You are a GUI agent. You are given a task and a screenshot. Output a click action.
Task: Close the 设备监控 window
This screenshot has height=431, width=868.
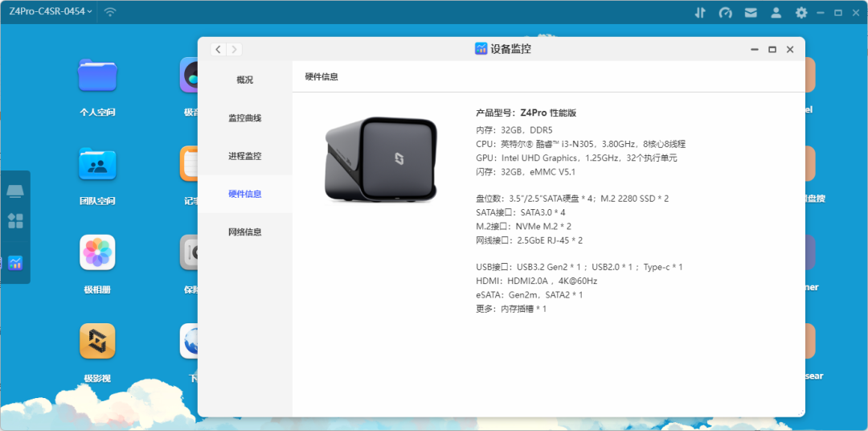click(790, 49)
